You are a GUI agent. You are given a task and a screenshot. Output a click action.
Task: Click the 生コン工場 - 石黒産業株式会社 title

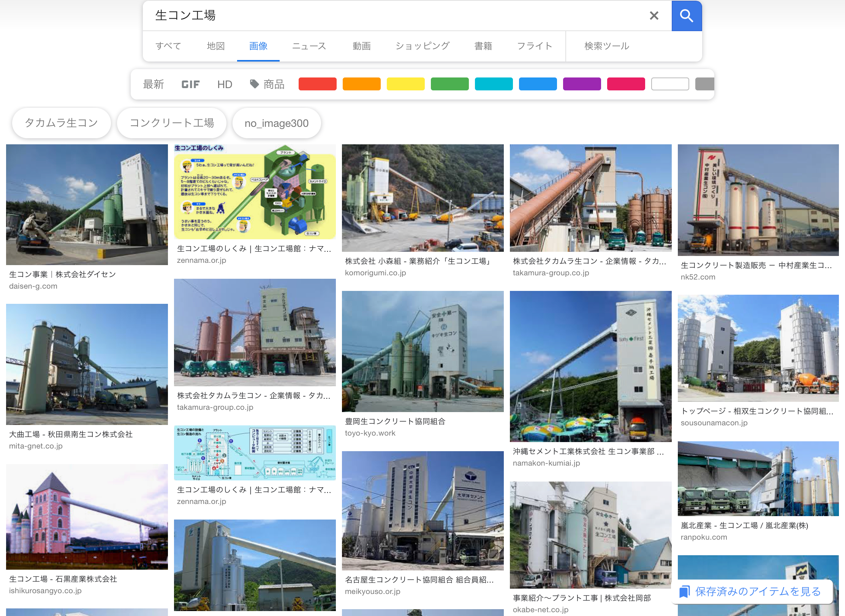point(63,579)
